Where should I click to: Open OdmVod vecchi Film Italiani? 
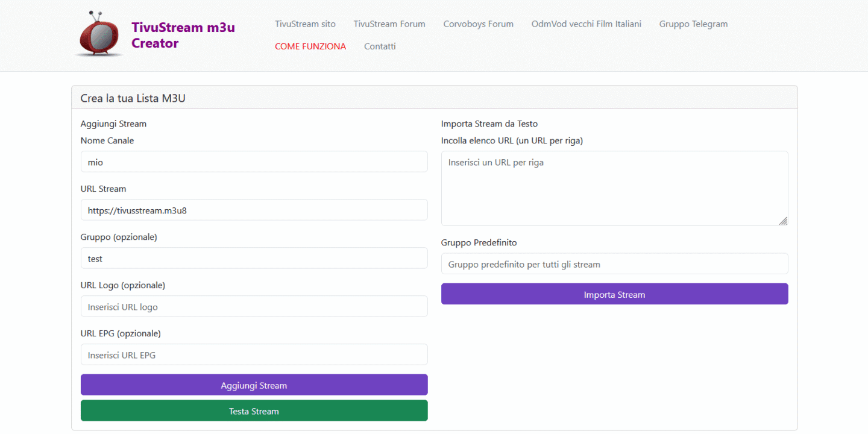tap(587, 24)
